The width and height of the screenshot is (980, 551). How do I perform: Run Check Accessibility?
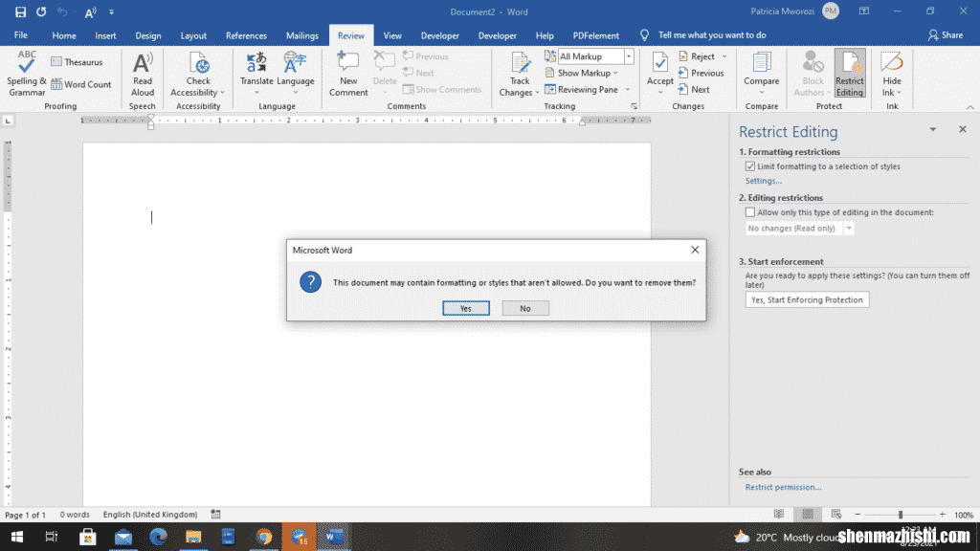pyautogui.click(x=198, y=73)
